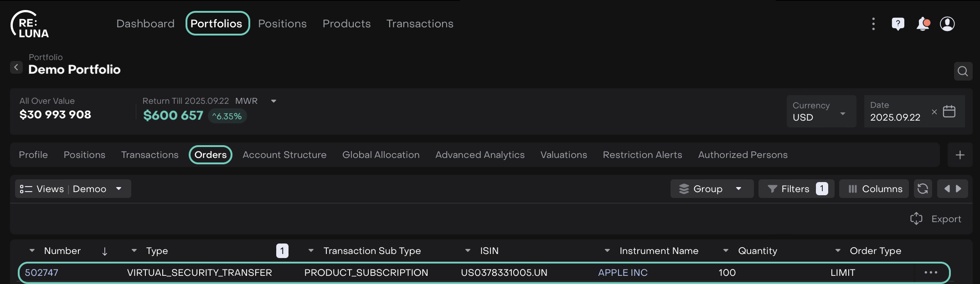This screenshot has width=980, height=284.
Task: Switch to the Transactions portfolio tab
Action: point(150,155)
